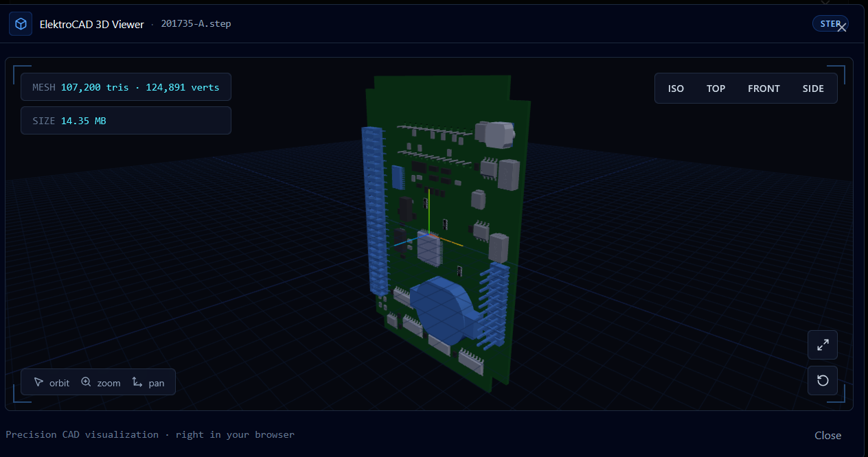The width and height of the screenshot is (868, 457).
Task: Click the zoom magnifier icon
Action: click(86, 382)
